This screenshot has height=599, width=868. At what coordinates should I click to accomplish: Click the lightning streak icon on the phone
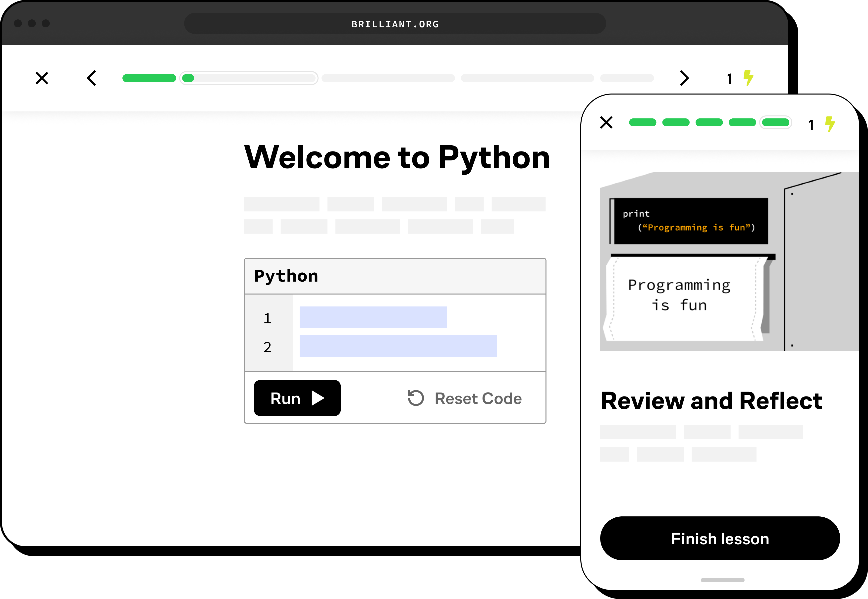[x=830, y=124]
